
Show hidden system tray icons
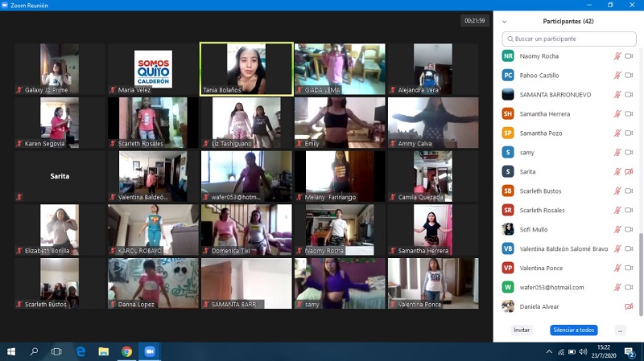pos(550,351)
